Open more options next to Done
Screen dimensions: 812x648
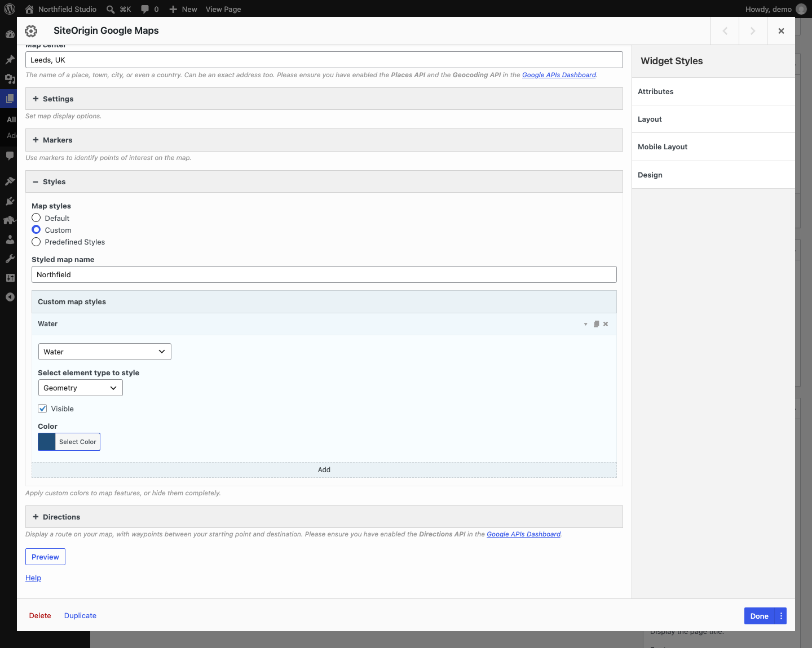coord(781,616)
